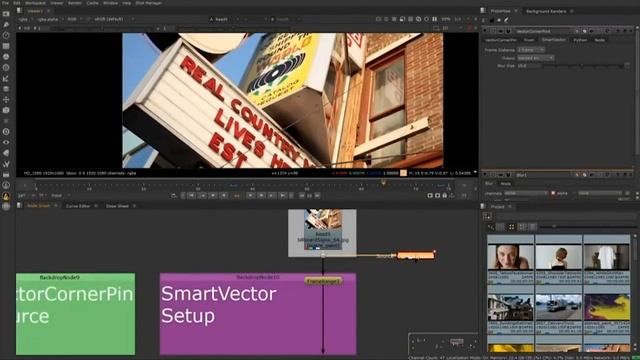640x360 pixels.
Task: Switch to the Background Renders tab
Action: (546, 11)
